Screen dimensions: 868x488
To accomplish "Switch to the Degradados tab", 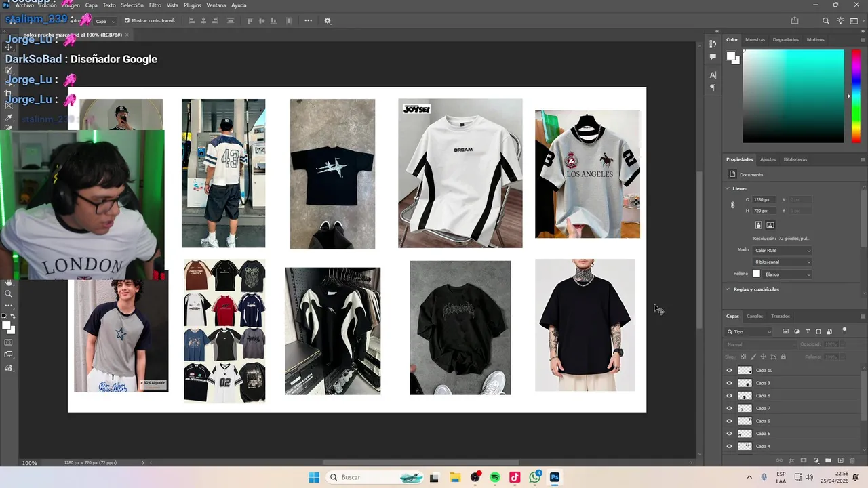I will coord(785,39).
